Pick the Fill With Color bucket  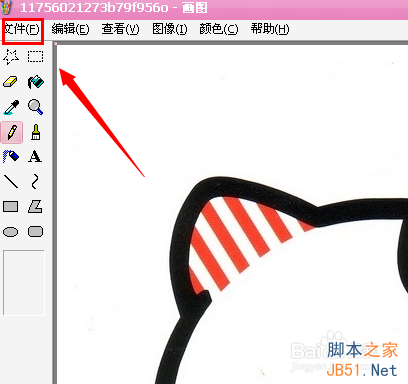tap(35, 82)
